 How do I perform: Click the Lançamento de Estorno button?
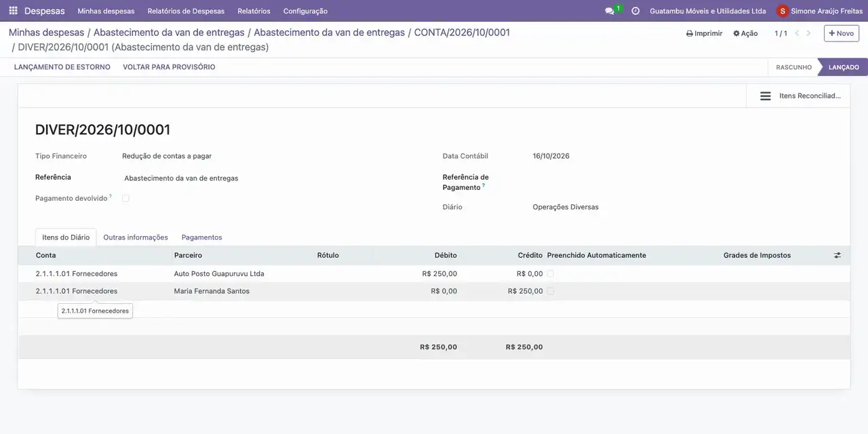(x=62, y=67)
